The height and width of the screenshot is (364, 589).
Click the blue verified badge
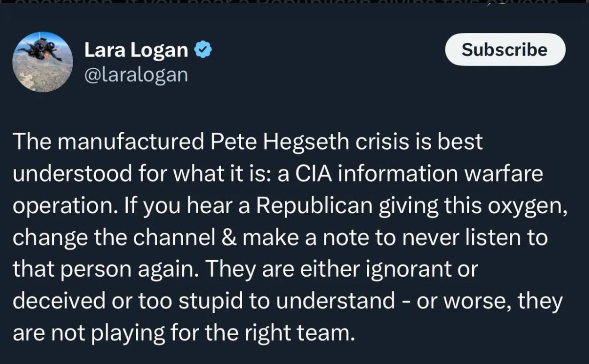click(203, 50)
